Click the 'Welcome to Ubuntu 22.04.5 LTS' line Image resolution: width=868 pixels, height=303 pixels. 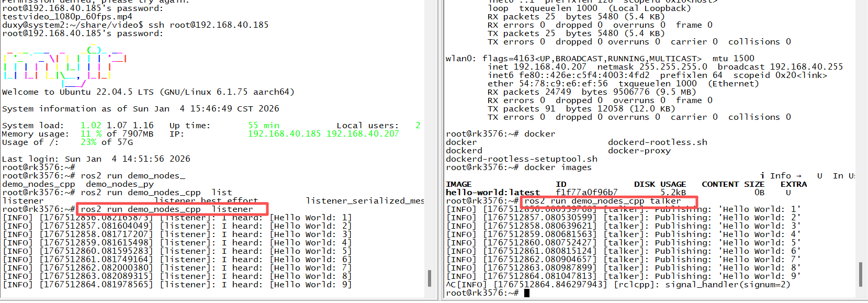click(x=148, y=92)
